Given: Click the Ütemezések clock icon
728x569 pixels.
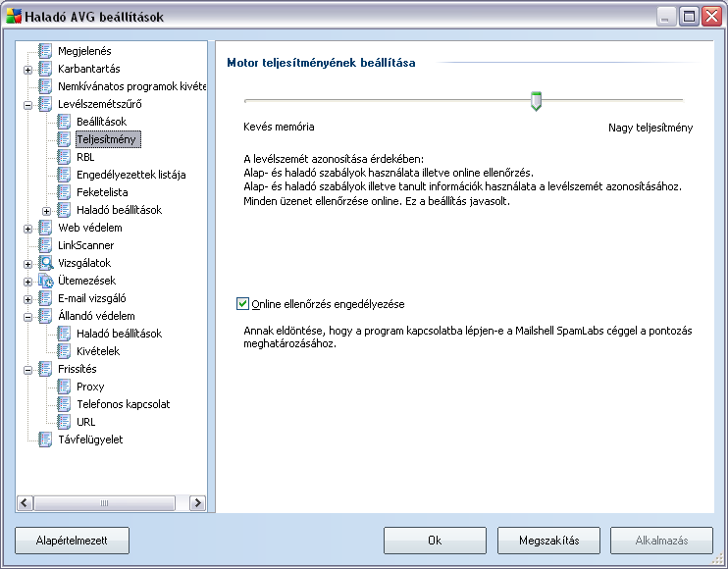Looking at the screenshot, I should [x=45, y=281].
